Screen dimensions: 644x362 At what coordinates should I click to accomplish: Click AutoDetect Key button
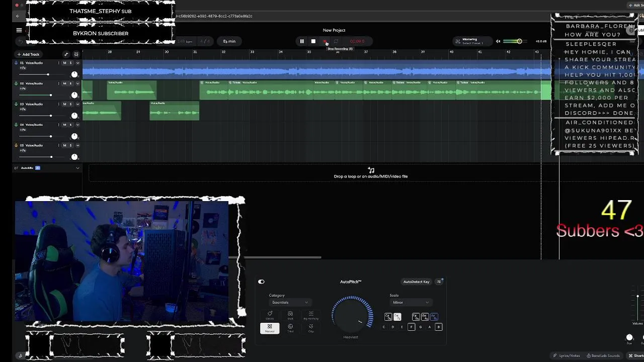click(416, 282)
